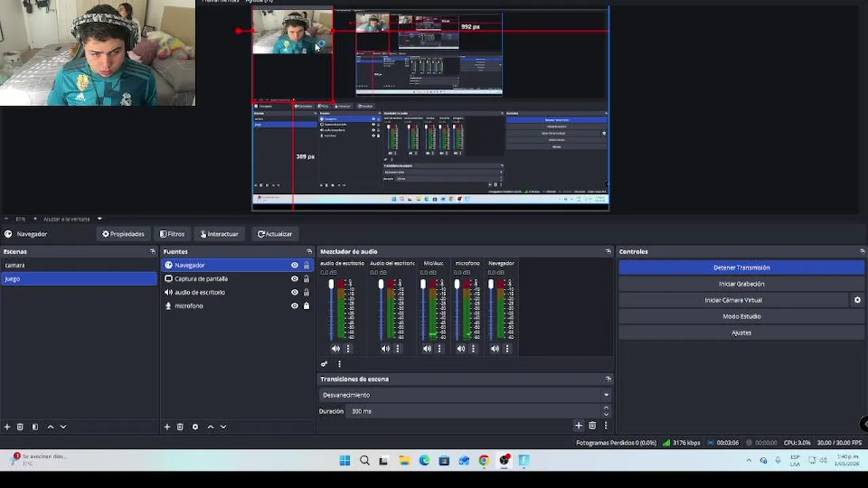
Task: Open the Desvanecimiento transition dropdown
Action: pos(465,394)
